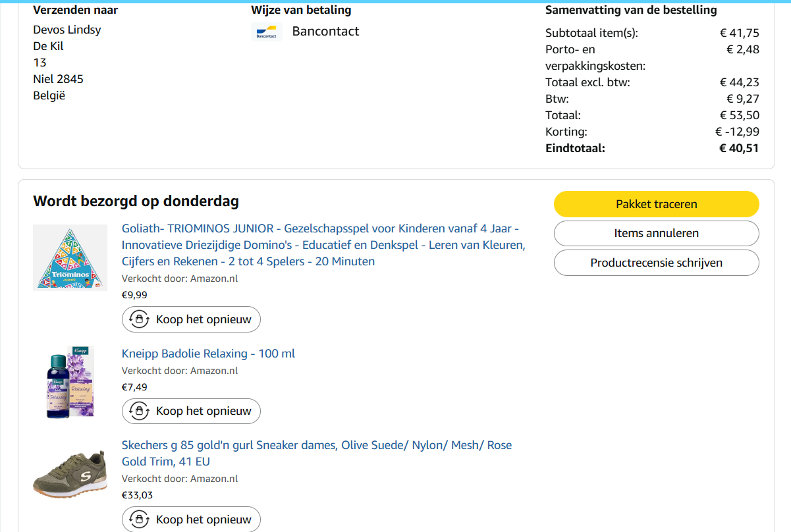Click the Subtotaal item(s) value € 41,75
Image resolution: width=791 pixels, height=532 pixels.
(740, 33)
